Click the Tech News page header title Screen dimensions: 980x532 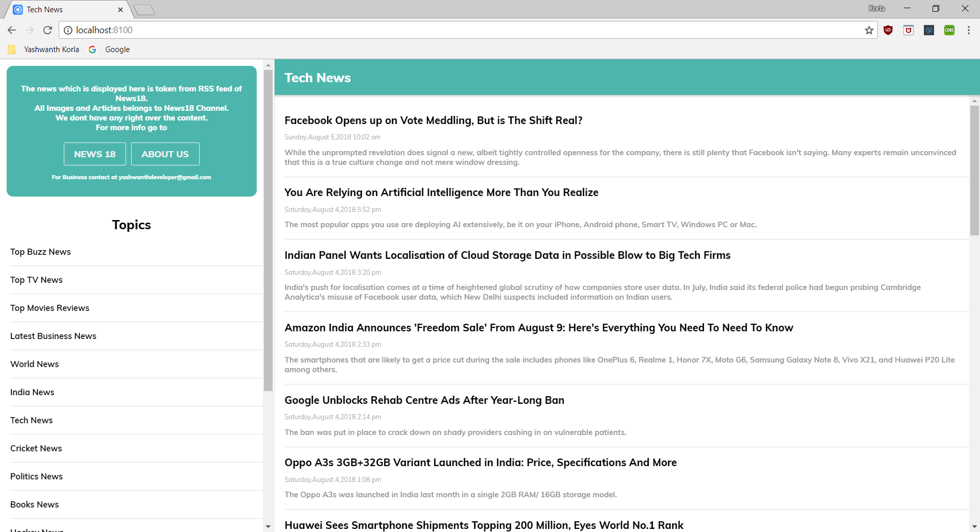pos(317,78)
